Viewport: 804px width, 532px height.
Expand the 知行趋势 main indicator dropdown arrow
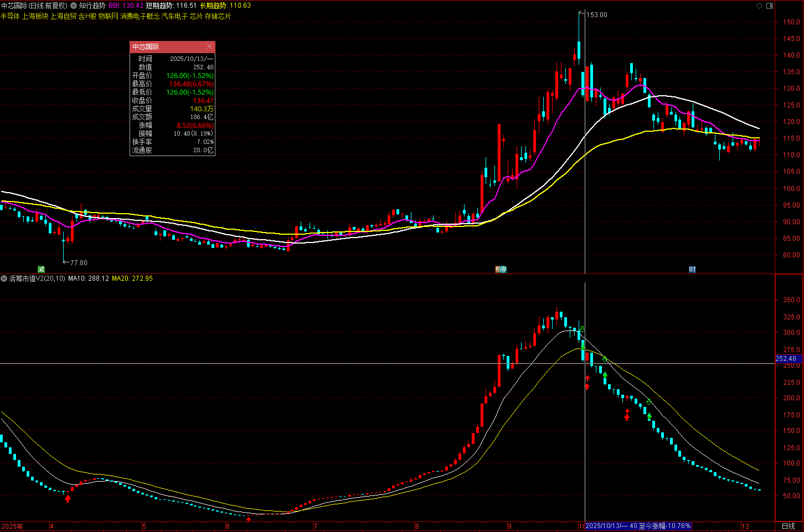(74, 6)
